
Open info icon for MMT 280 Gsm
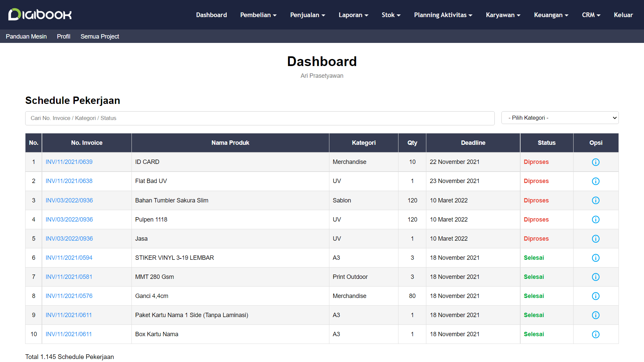pos(596,277)
